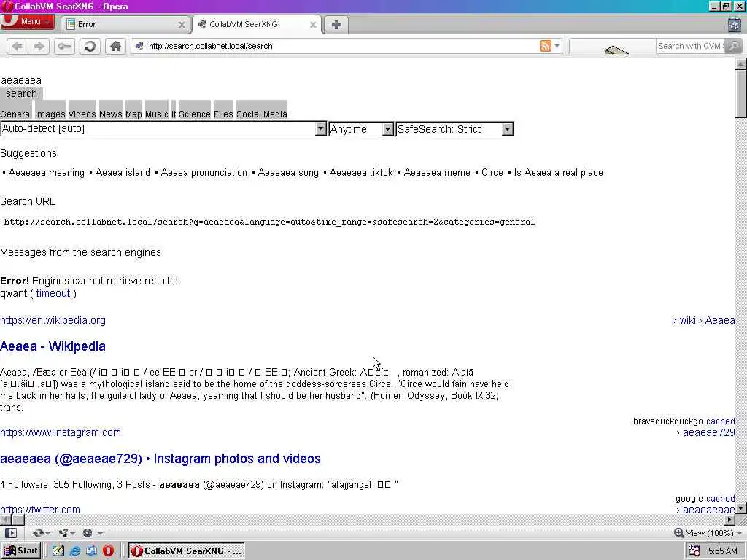The height and width of the screenshot is (560, 747).
Task: Open the google cached link
Action: (720, 499)
